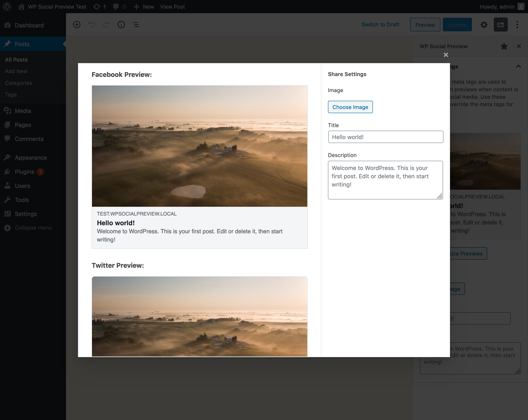The image size is (528, 420).
Task: Click the Twitter preview image
Action: 200,317
